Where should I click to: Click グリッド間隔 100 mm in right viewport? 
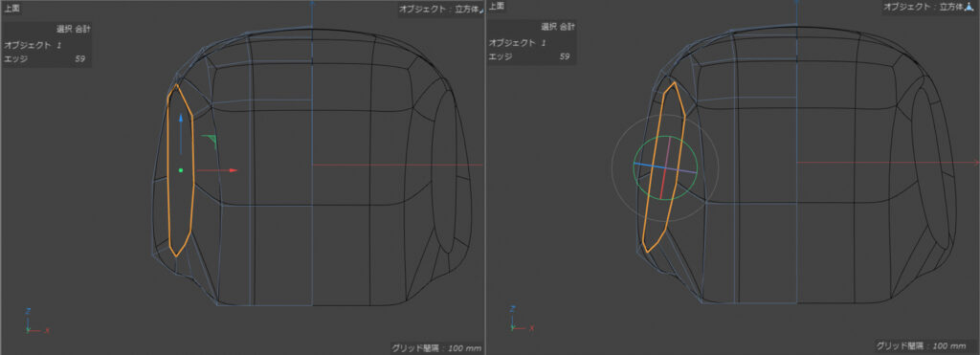[920, 345]
